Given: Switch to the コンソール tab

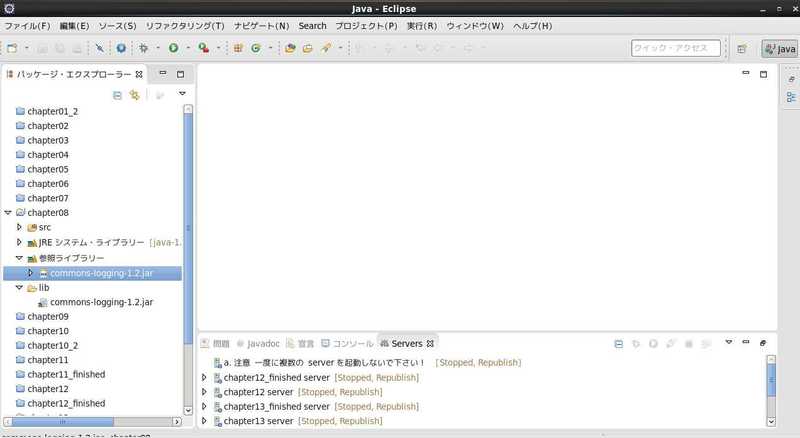Looking at the screenshot, I should click(347, 344).
